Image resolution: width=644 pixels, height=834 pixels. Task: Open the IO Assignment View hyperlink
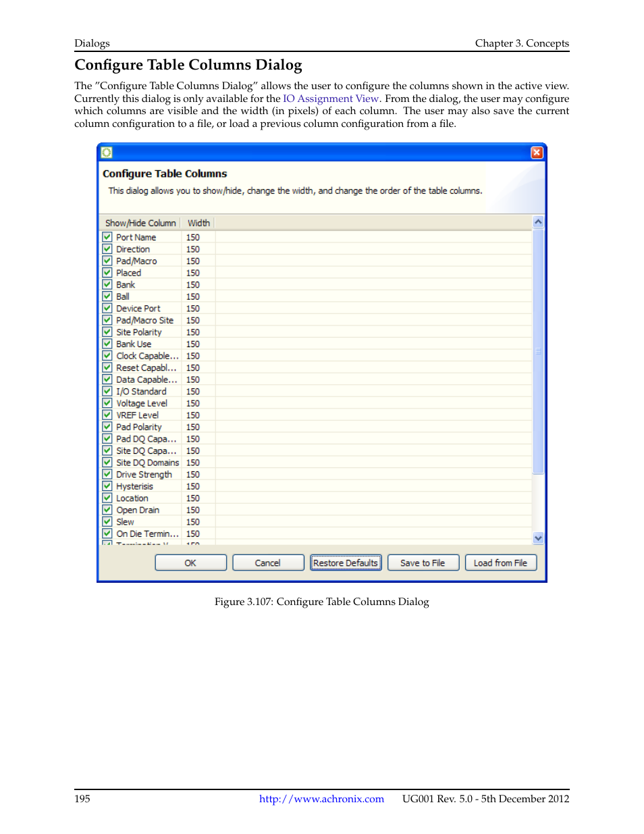pyautogui.click(x=330, y=99)
